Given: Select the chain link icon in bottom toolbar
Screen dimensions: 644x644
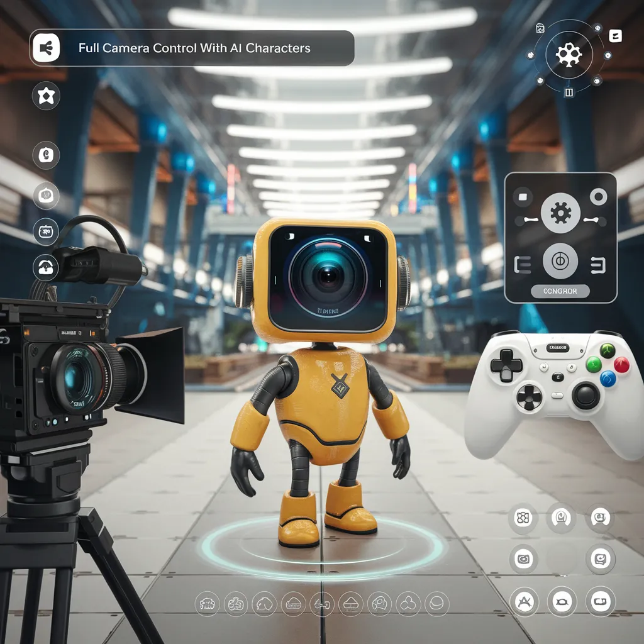Looking at the screenshot, I should pos(322,603).
